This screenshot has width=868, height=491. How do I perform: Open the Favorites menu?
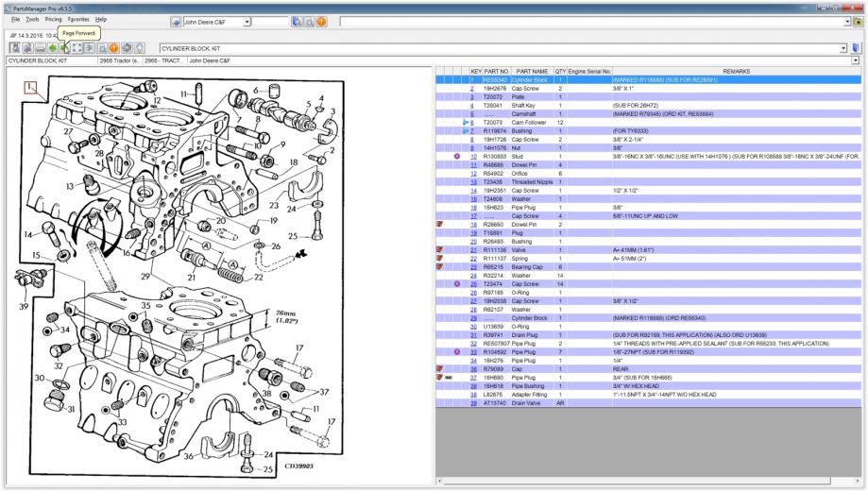click(x=78, y=20)
